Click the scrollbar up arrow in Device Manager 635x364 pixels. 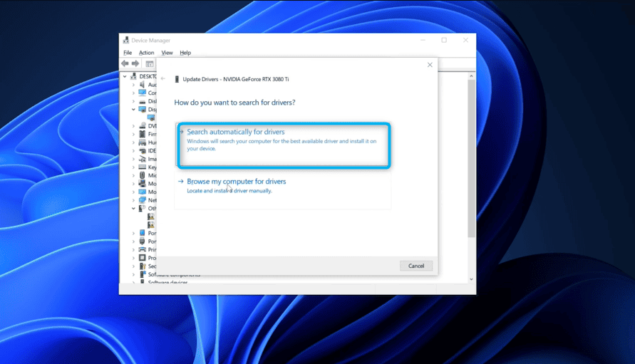(x=471, y=76)
